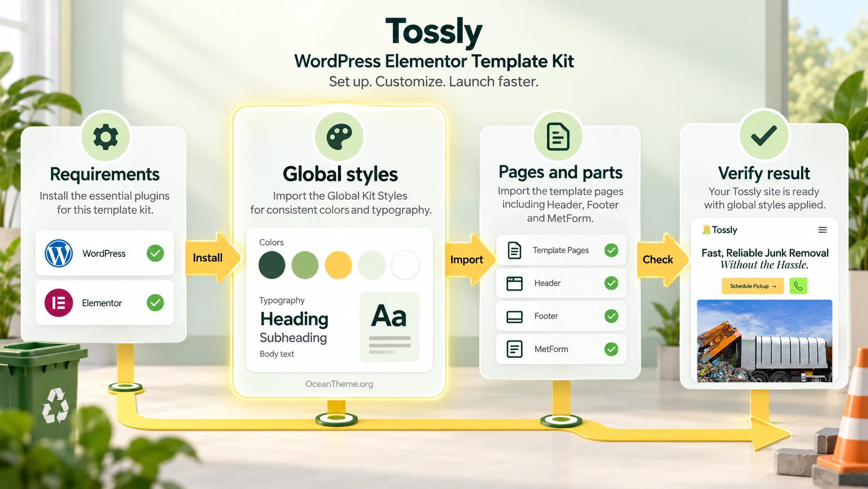Select the pale mint color swatch
The image size is (868, 489).
(372, 265)
